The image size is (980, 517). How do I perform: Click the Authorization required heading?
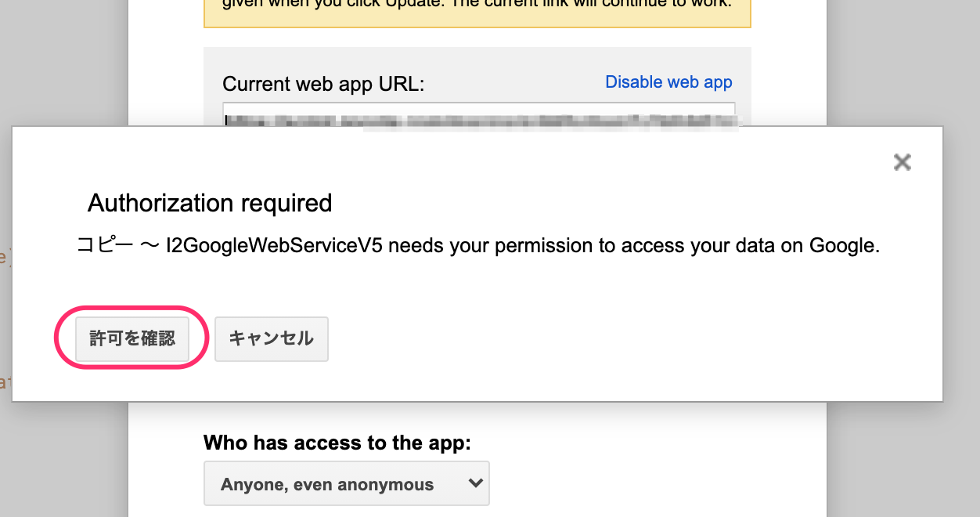[210, 204]
